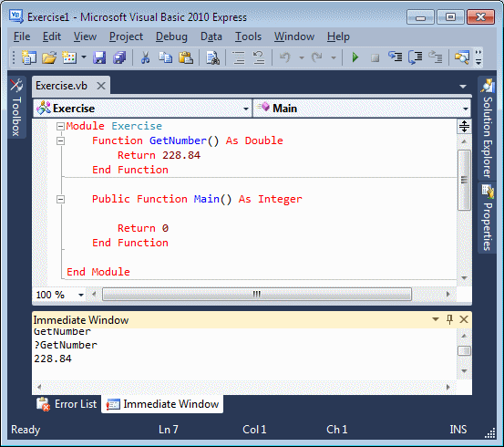Open the Debug menu
This screenshot has width=504, height=447.
click(171, 36)
